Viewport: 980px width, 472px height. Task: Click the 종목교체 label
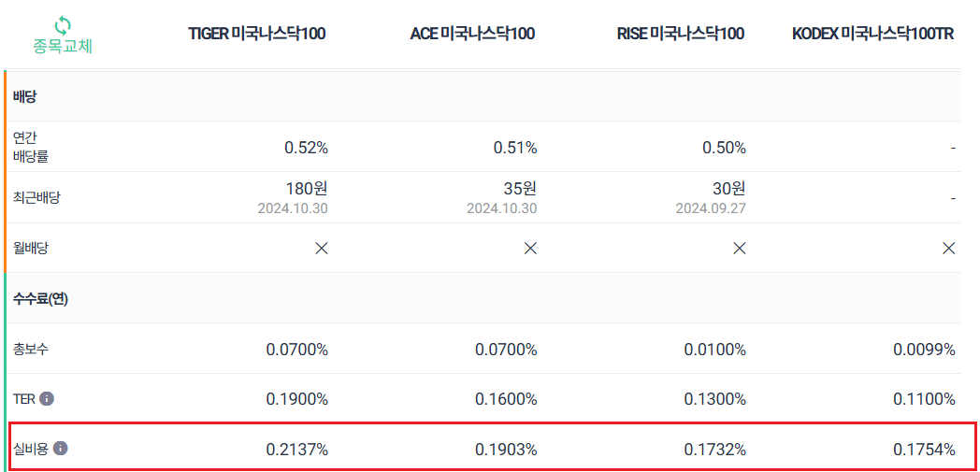point(63,47)
